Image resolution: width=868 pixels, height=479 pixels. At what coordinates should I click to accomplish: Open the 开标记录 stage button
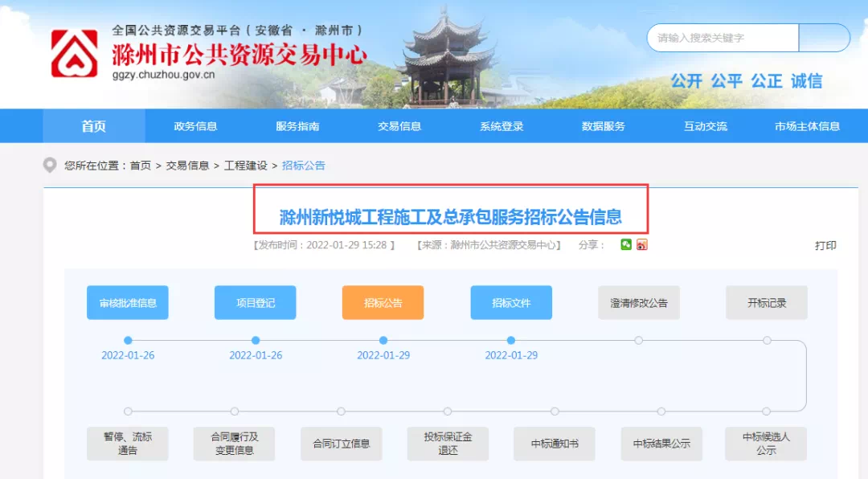[x=767, y=302]
